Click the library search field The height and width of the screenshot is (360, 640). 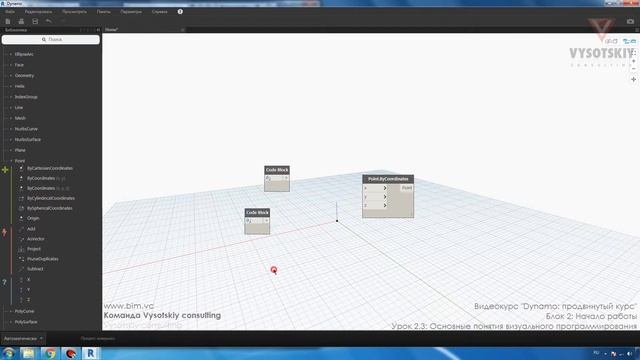click(51, 40)
